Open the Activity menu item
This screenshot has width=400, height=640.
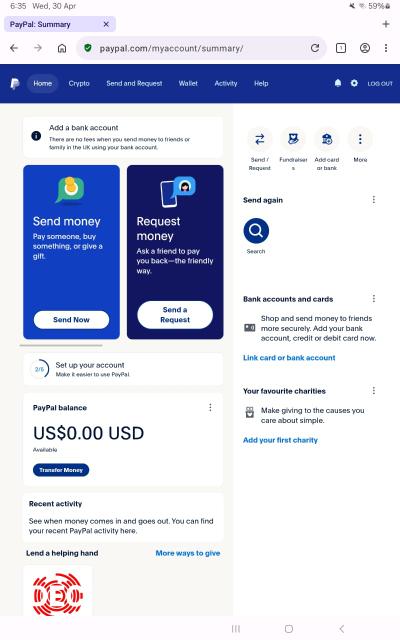click(226, 83)
